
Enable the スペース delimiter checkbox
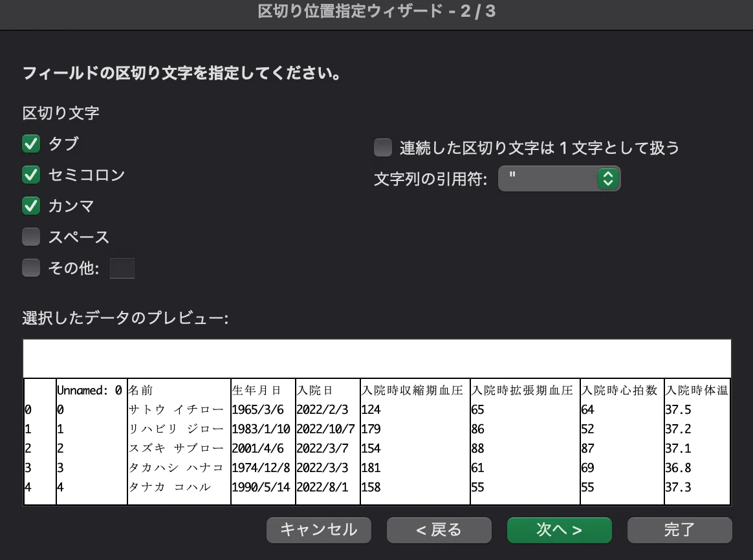pos(31,237)
